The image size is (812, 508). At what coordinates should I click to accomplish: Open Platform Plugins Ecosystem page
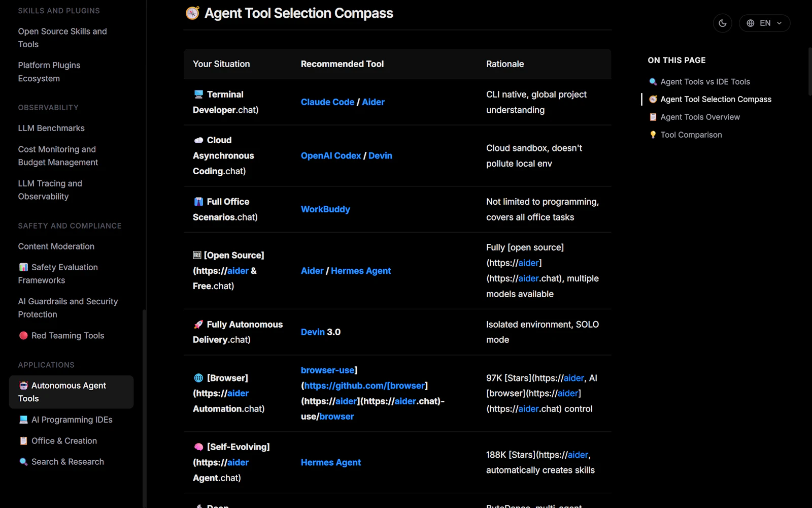(x=49, y=72)
